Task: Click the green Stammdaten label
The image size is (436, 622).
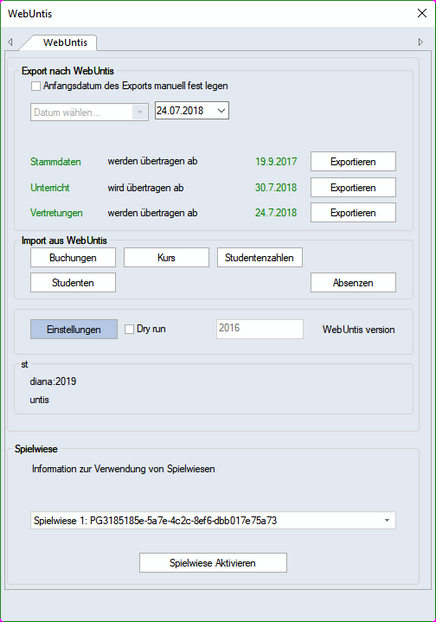Action: (x=56, y=162)
